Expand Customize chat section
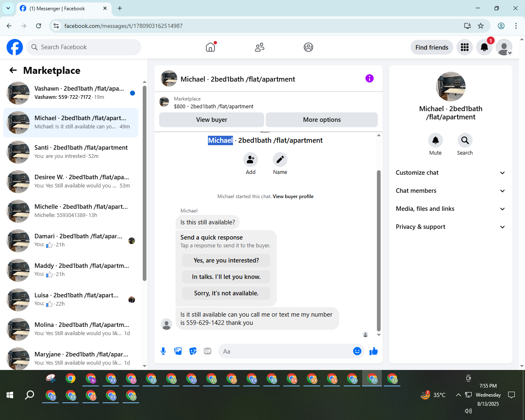The width and height of the screenshot is (525, 420). (450, 173)
